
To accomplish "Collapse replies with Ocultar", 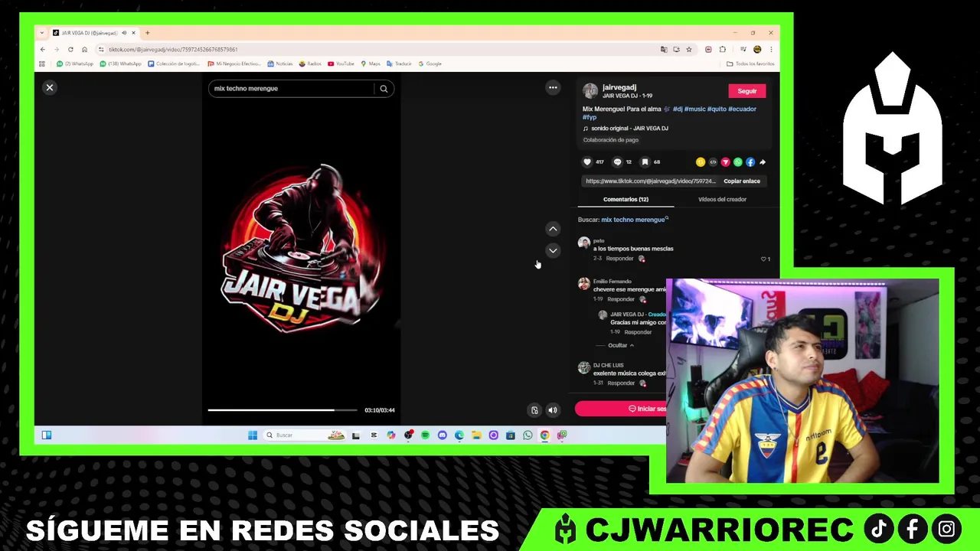I will (x=621, y=345).
